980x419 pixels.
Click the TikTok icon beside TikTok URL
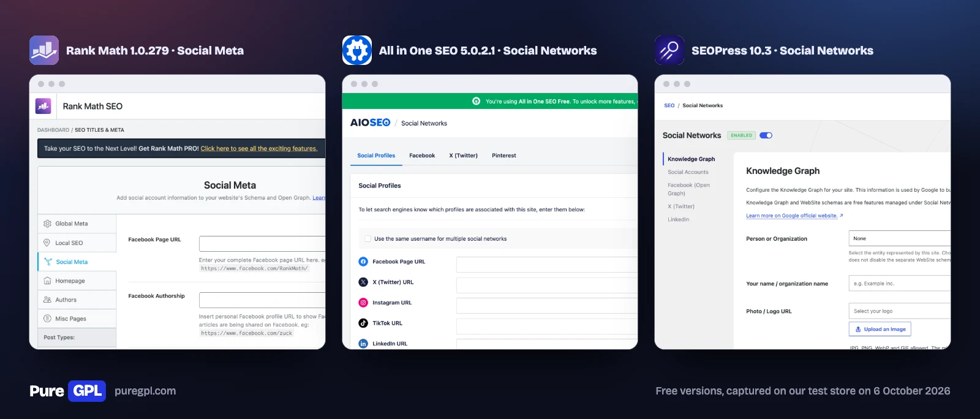tap(363, 323)
